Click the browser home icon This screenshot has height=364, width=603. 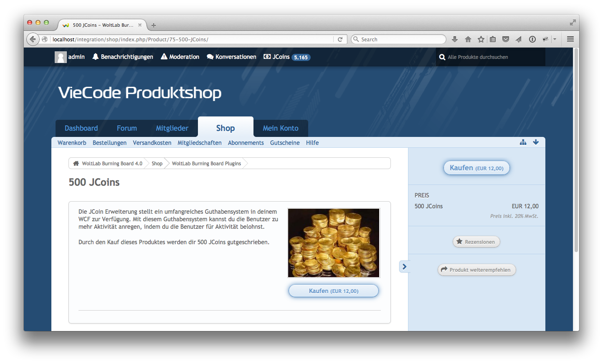pyautogui.click(x=468, y=39)
